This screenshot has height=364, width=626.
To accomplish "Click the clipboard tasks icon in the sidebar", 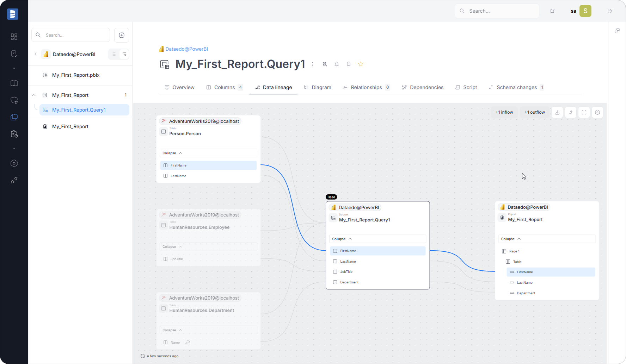I will click(14, 134).
